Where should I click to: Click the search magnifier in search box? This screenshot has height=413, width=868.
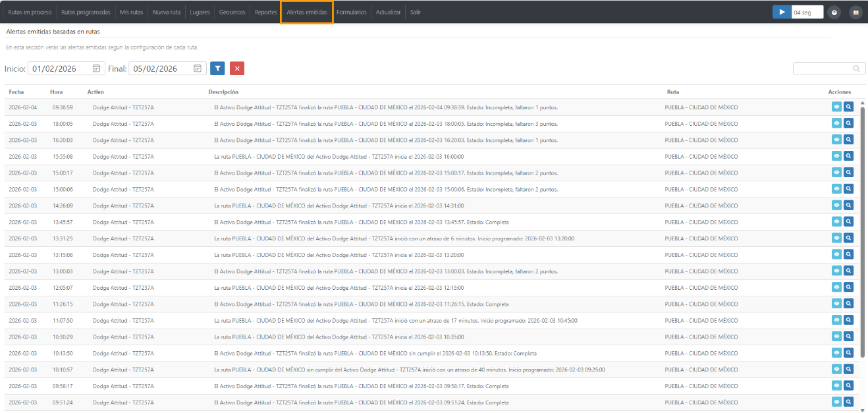(x=856, y=69)
